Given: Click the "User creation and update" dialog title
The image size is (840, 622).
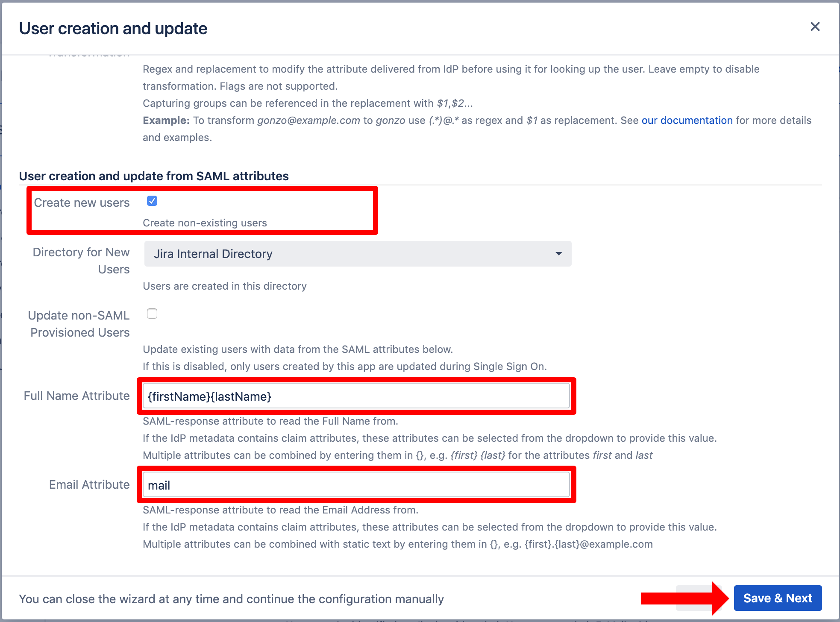Looking at the screenshot, I should point(113,29).
